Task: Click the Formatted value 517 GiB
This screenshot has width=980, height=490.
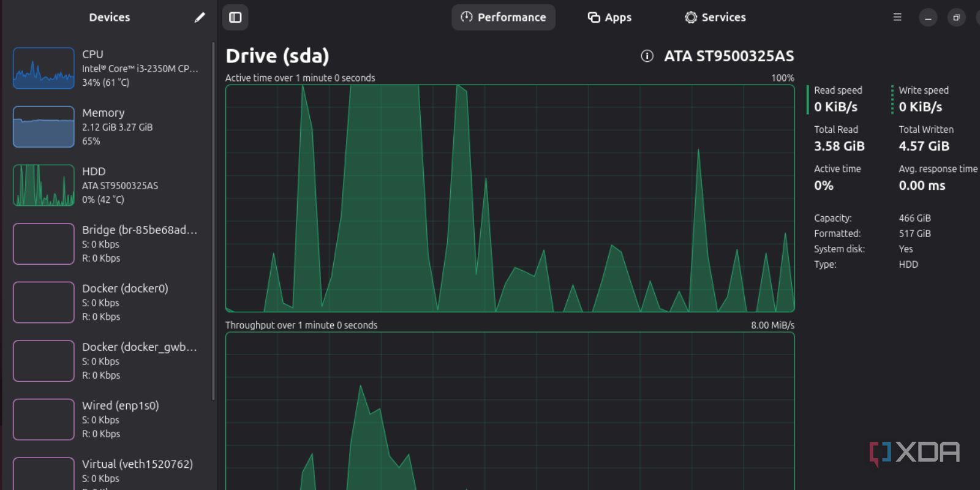Action: coord(914,233)
